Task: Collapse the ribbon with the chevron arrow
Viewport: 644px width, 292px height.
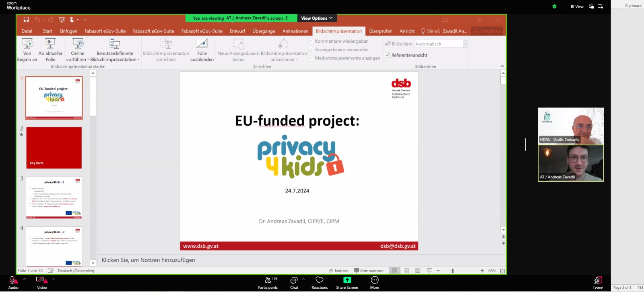Action: click(502, 66)
